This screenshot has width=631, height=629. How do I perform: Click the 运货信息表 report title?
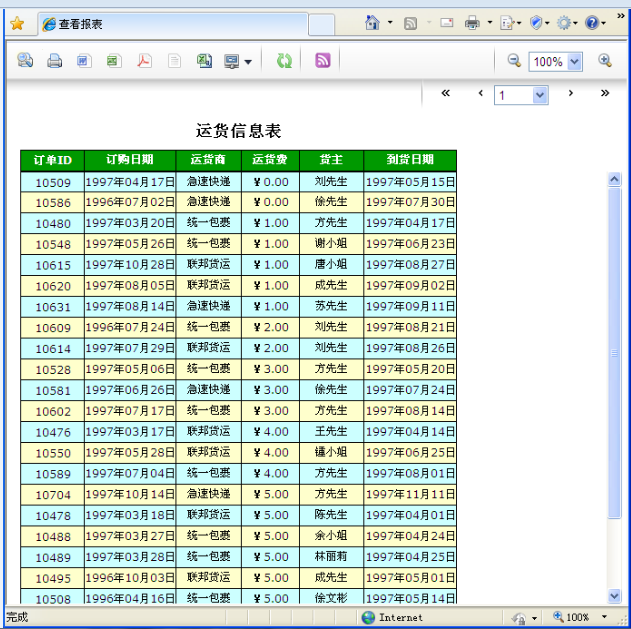click(x=238, y=131)
